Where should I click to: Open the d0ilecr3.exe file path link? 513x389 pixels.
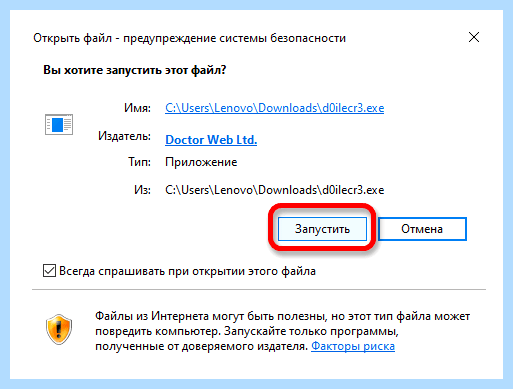pos(274,108)
